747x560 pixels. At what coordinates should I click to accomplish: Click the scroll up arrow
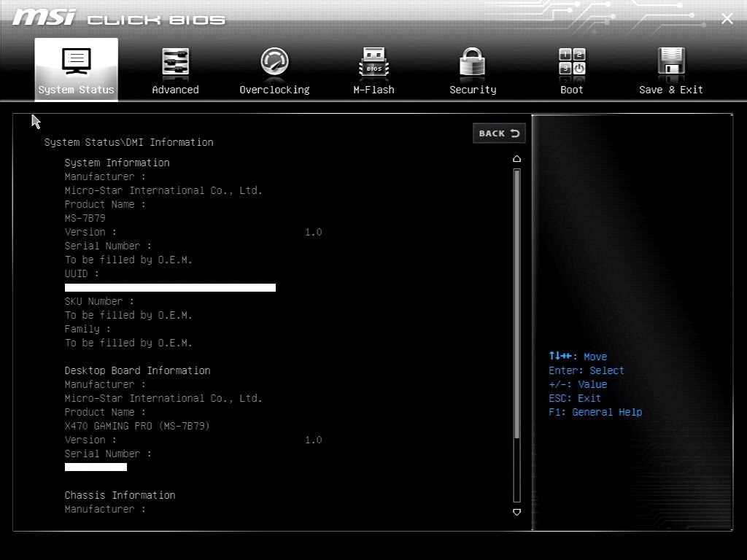pos(517,158)
